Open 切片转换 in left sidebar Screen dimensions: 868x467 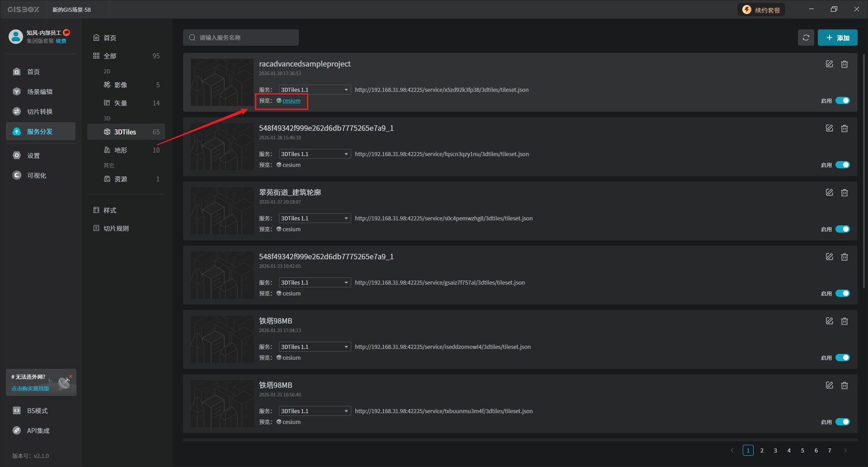[x=40, y=112]
